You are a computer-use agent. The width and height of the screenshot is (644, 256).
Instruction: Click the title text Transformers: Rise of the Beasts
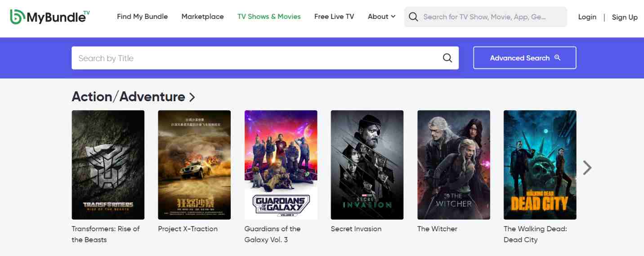click(106, 234)
